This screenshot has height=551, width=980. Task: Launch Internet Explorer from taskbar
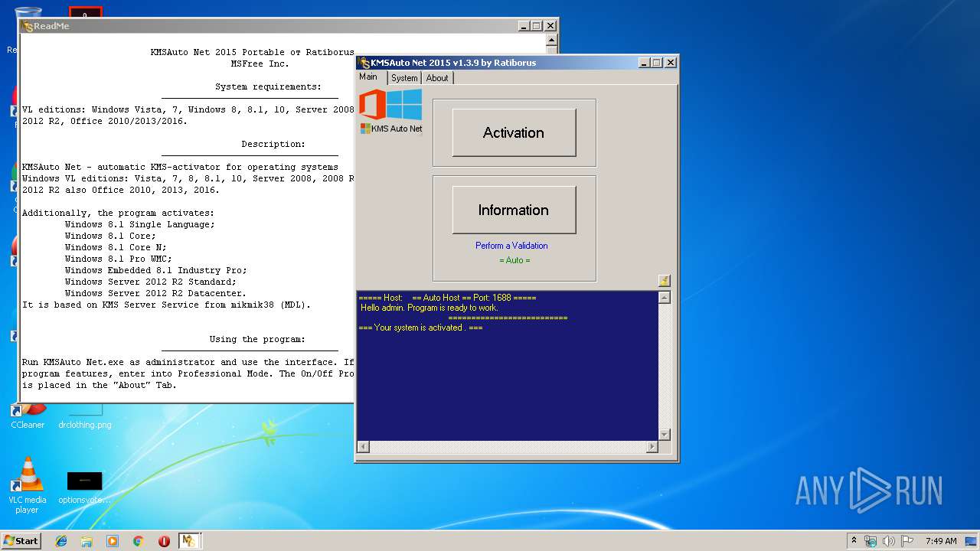tap(61, 541)
